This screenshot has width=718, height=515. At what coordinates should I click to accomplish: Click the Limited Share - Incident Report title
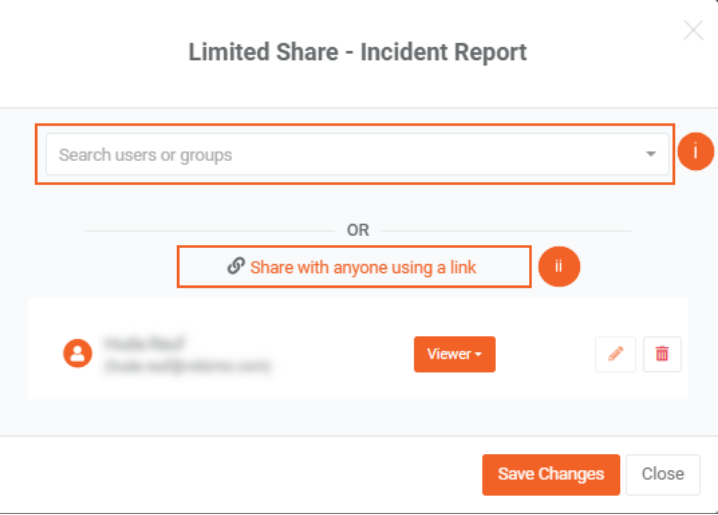[358, 52]
